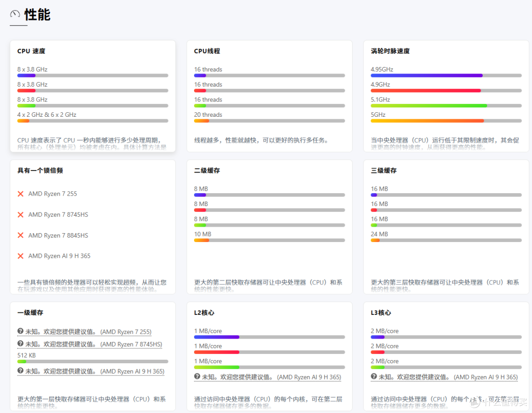Image resolution: width=532 pixels, height=413 pixels.
Task: Select the 涡轮时脉速度 card title
Action: [390, 51]
